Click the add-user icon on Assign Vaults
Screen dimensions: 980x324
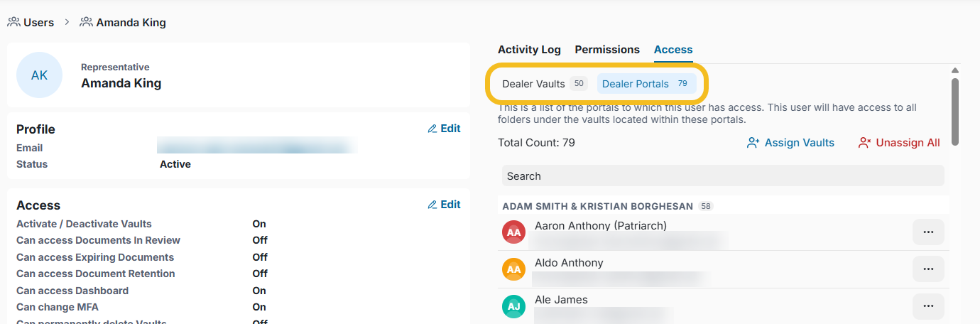(x=753, y=143)
